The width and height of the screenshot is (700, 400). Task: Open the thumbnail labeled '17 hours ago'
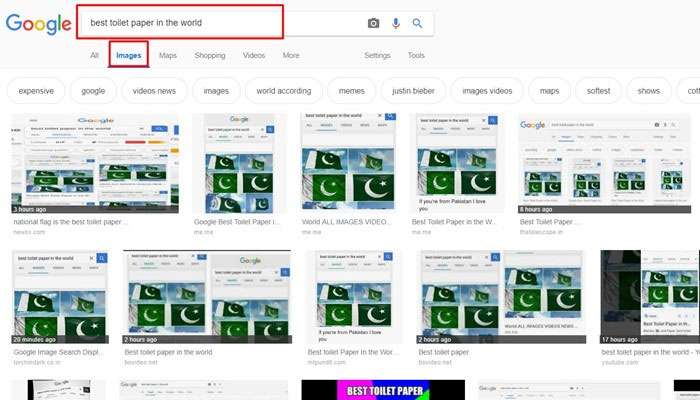650,296
